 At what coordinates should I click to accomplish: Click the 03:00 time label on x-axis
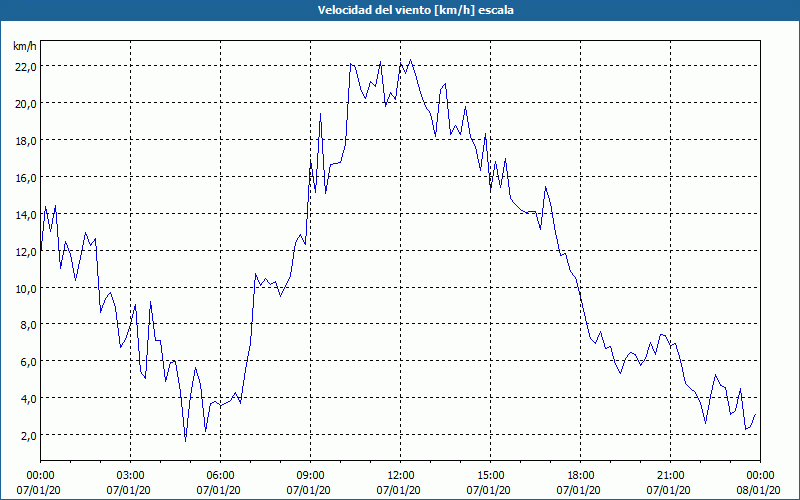click(x=131, y=476)
